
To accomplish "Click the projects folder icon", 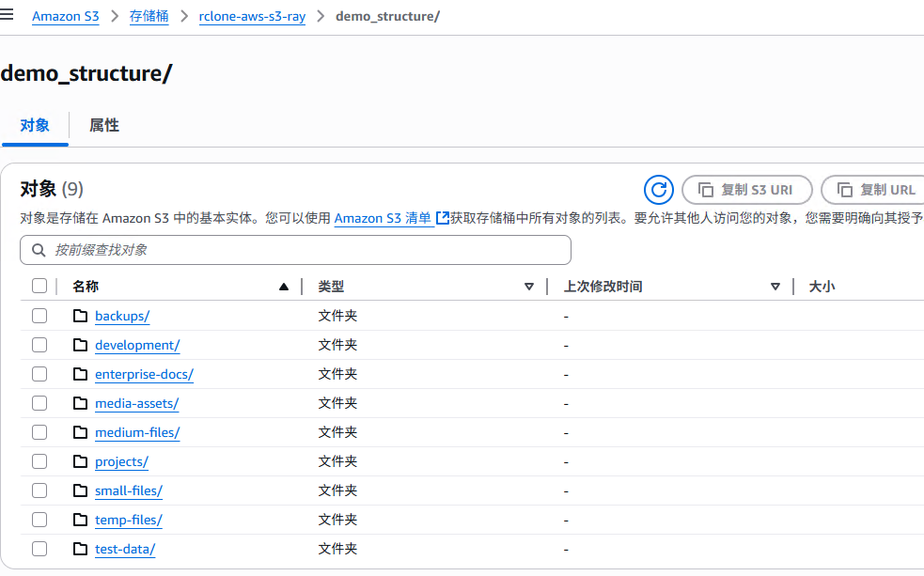I will [80, 461].
